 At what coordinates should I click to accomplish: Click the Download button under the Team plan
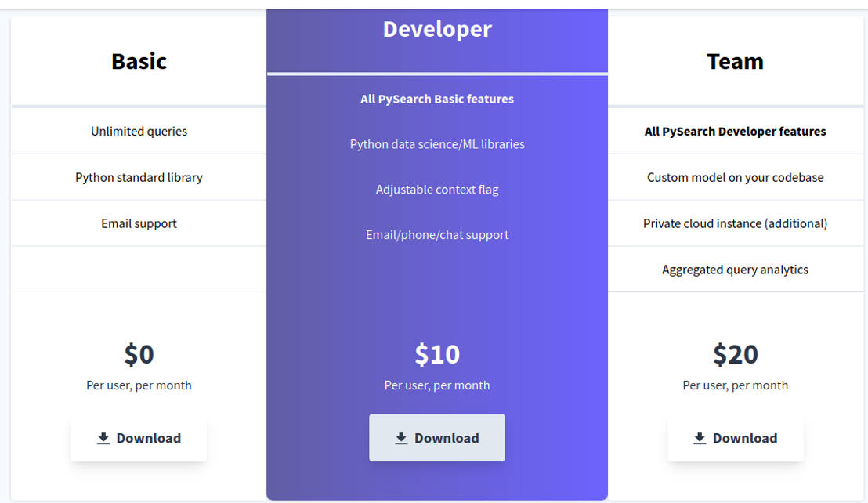[736, 438]
